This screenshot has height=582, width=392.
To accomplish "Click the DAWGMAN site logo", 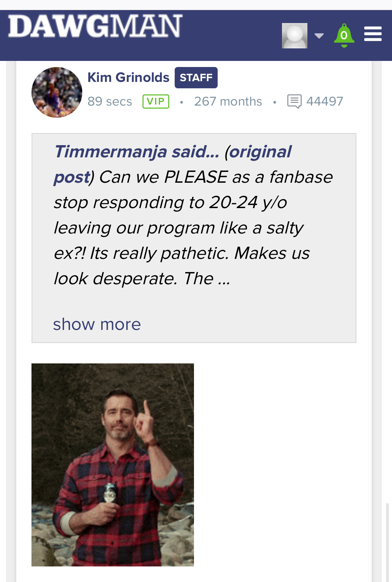I will tap(95, 26).
